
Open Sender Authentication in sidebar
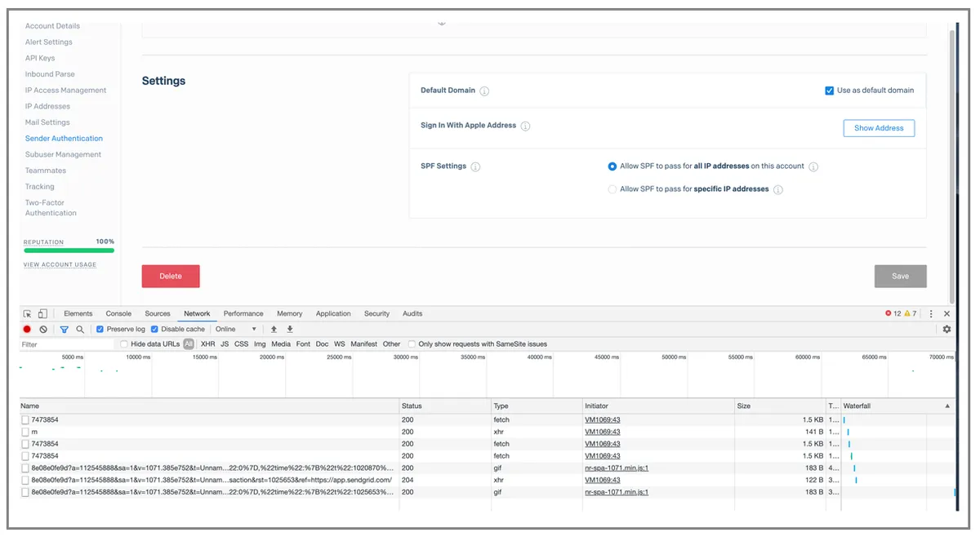pyautogui.click(x=64, y=139)
